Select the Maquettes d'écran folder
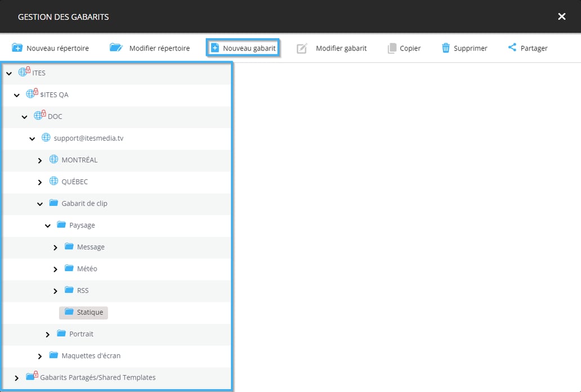This screenshot has height=392, width=581. pos(91,355)
